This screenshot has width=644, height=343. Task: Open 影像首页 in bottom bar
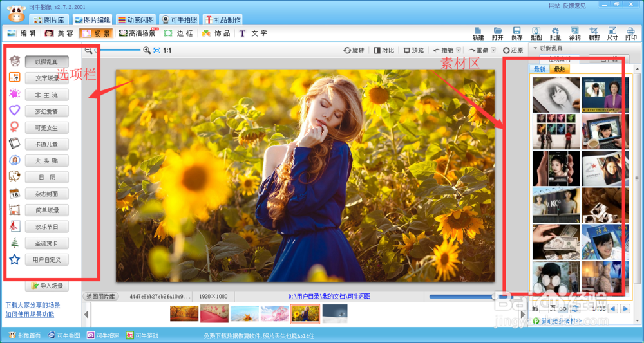click(x=25, y=336)
